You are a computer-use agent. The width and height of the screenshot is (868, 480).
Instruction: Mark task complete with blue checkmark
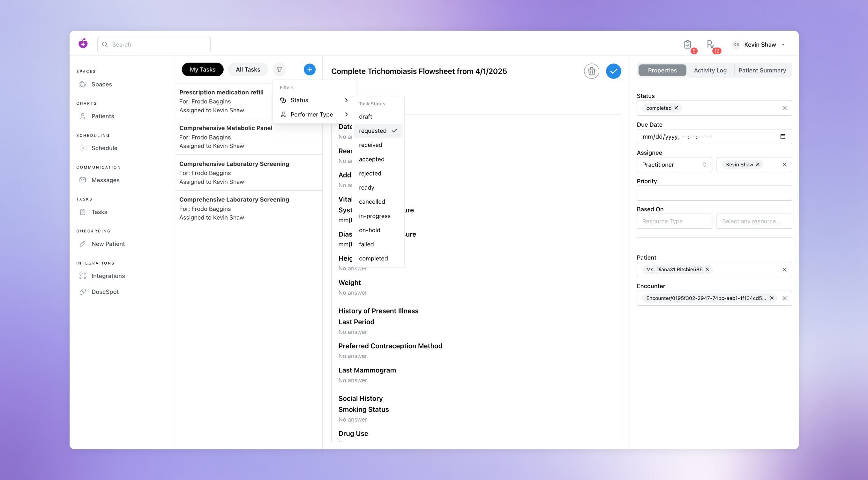(x=613, y=71)
